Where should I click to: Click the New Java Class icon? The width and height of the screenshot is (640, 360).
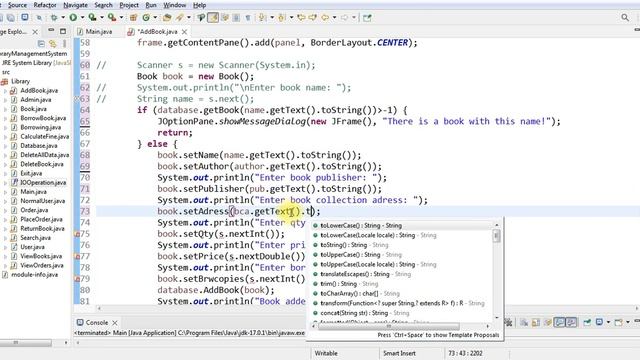click(x=146, y=18)
